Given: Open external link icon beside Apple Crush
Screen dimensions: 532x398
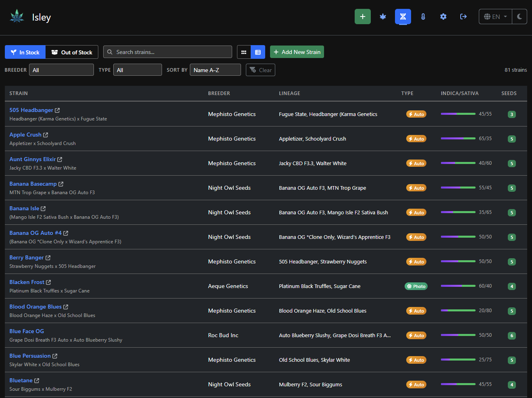Looking at the screenshot, I should (x=46, y=135).
